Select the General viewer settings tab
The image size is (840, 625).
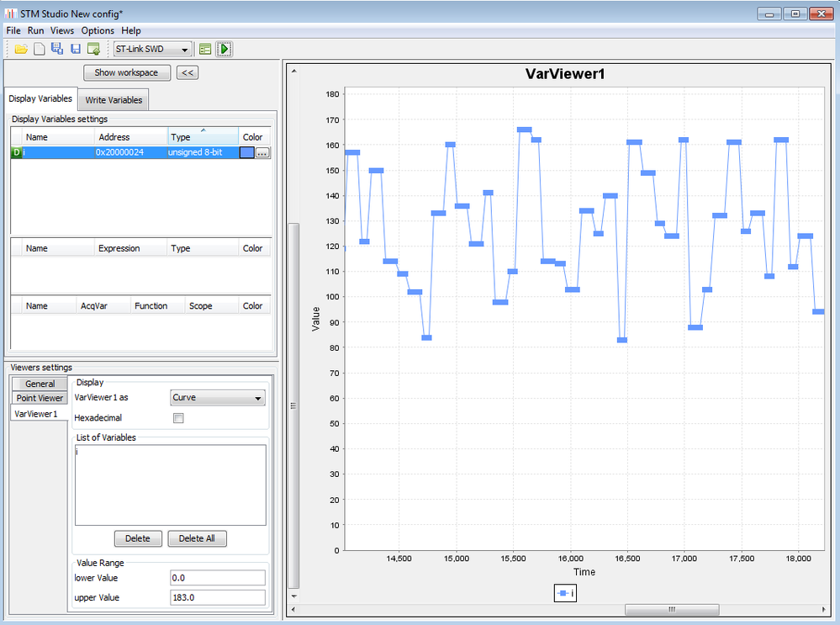pyautogui.click(x=40, y=384)
